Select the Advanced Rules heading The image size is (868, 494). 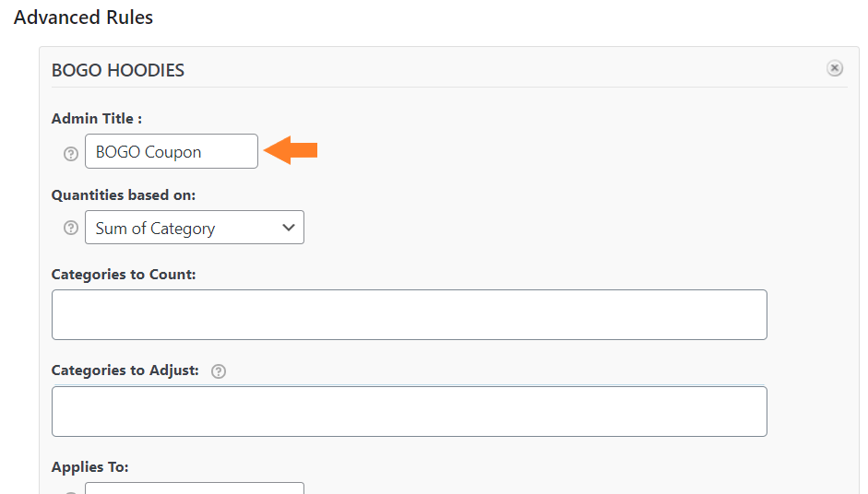point(83,18)
